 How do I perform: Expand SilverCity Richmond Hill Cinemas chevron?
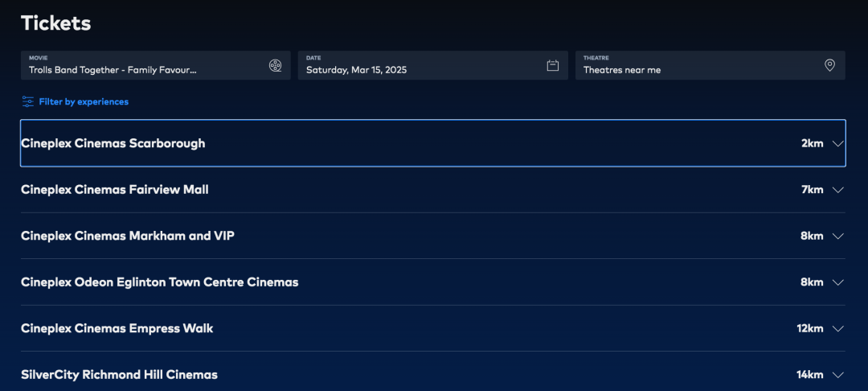[837, 375]
